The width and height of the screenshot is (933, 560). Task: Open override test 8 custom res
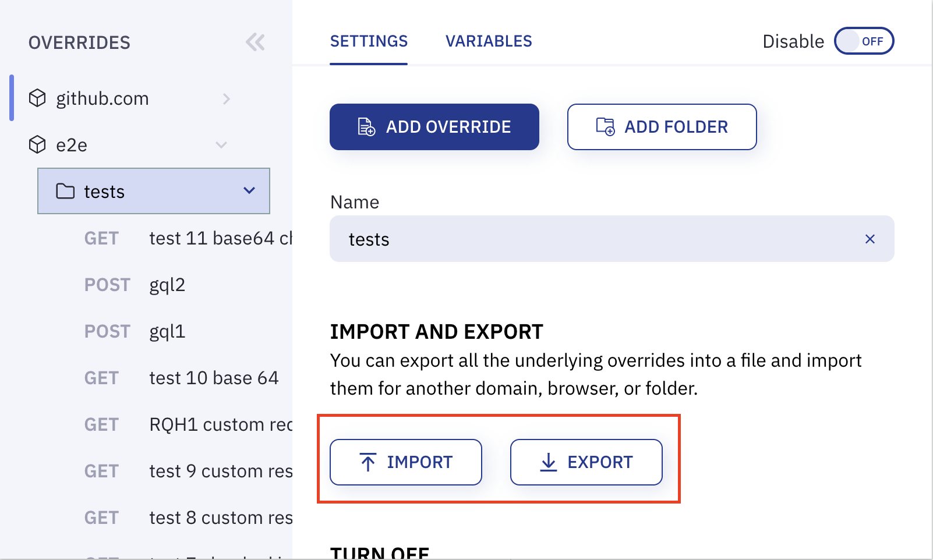coord(188,518)
